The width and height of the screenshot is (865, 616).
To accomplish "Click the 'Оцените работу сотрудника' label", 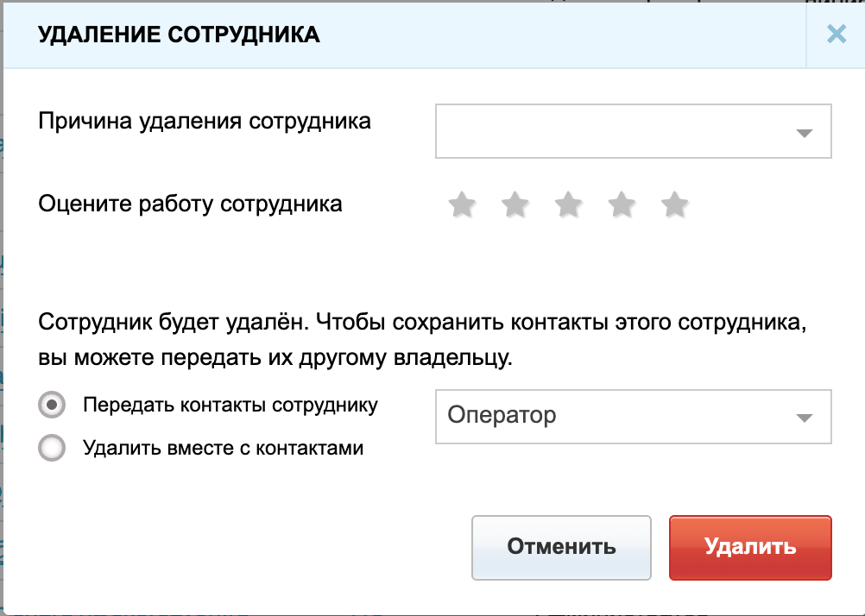I will [190, 204].
